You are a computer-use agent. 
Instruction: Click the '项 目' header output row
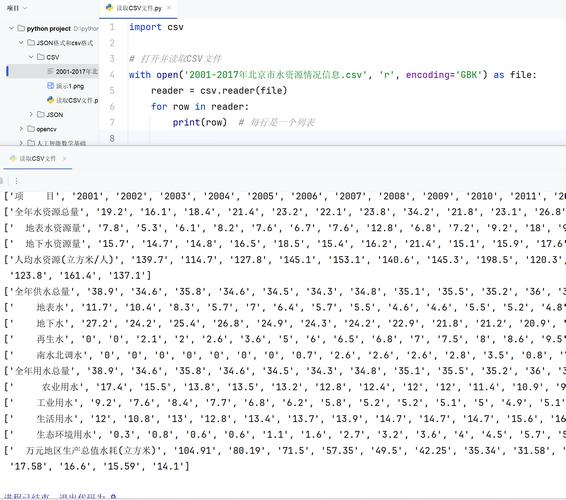click(284, 196)
